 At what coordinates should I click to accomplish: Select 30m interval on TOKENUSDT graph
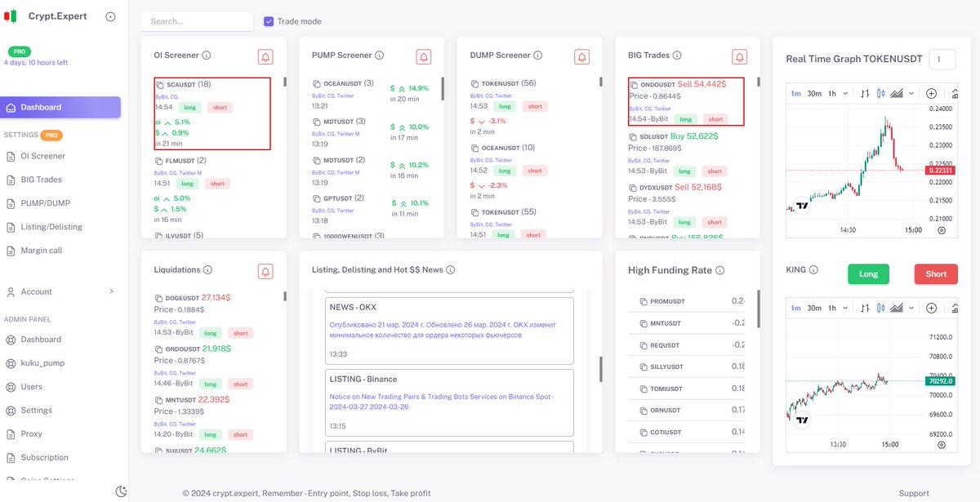pyautogui.click(x=814, y=93)
